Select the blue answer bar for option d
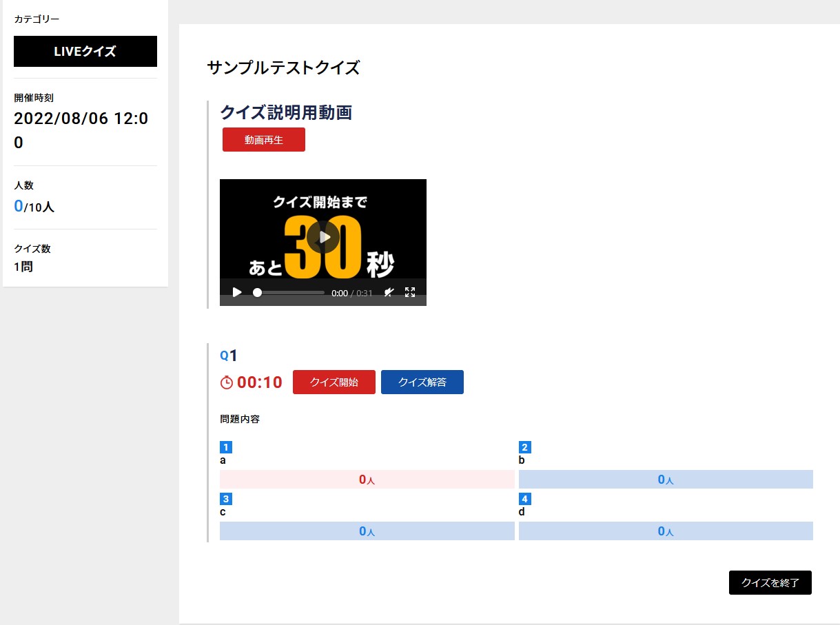 pos(665,531)
